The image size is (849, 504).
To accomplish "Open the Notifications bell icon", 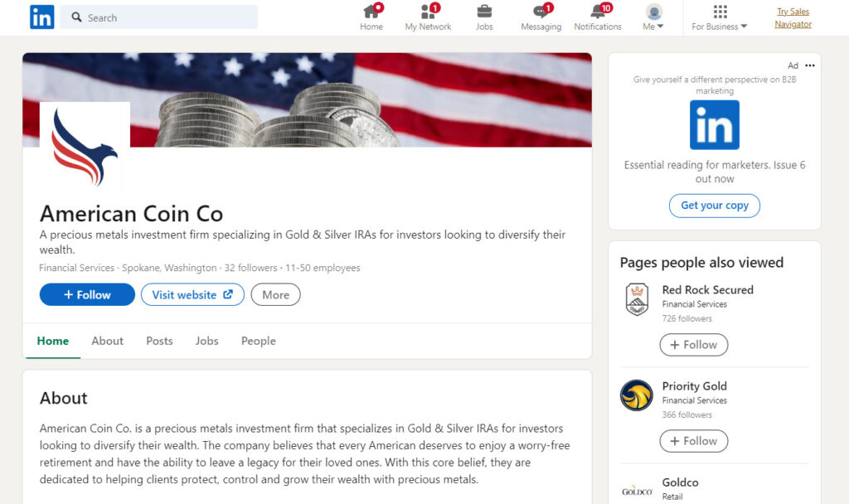I will pyautogui.click(x=598, y=17).
